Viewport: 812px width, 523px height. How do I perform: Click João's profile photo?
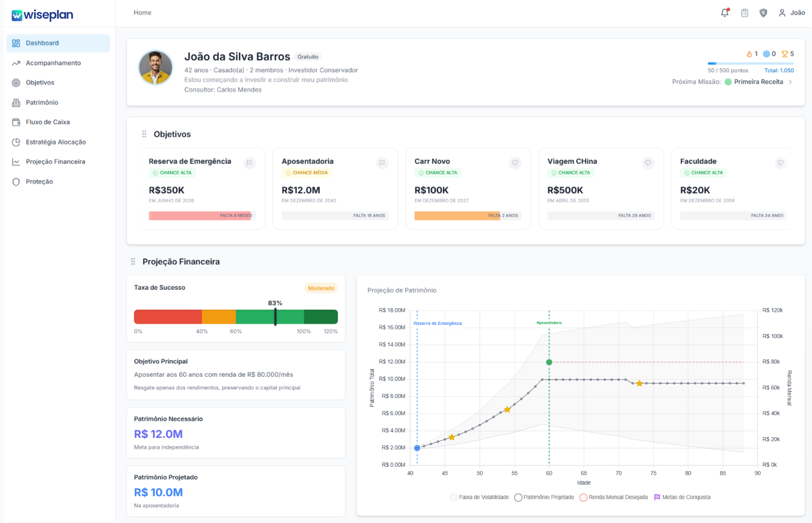(156, 67)
